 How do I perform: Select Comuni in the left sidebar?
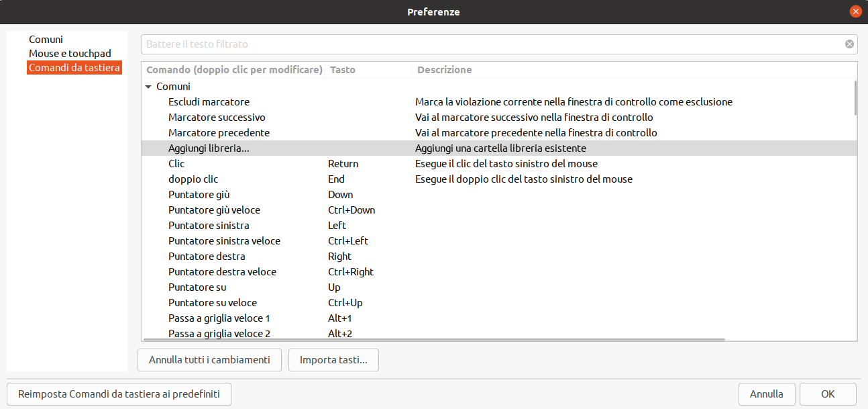pos(46,40)
